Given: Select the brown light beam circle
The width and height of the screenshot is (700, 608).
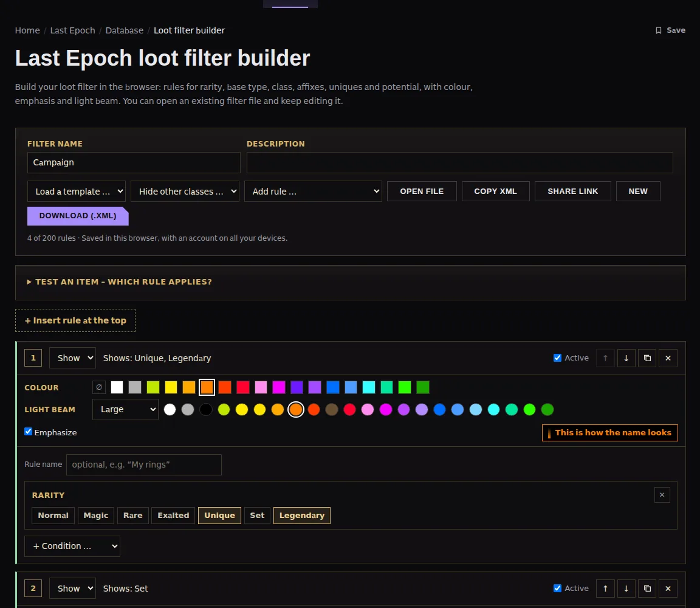Looking at the screenshot, I should pyautogui.click(x=332, y=409).
